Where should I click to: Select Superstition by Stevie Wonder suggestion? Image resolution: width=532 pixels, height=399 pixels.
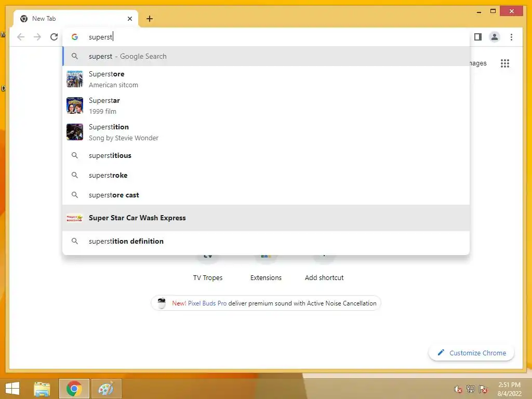click(x=267, y=132)
